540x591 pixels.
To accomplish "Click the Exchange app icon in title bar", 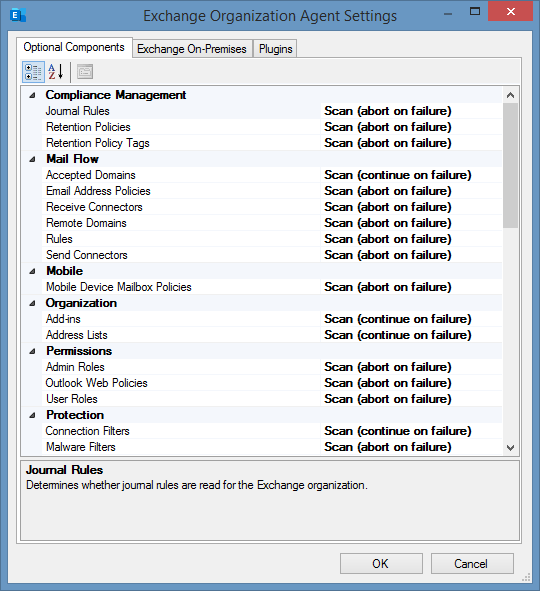I will click(18, 16).
